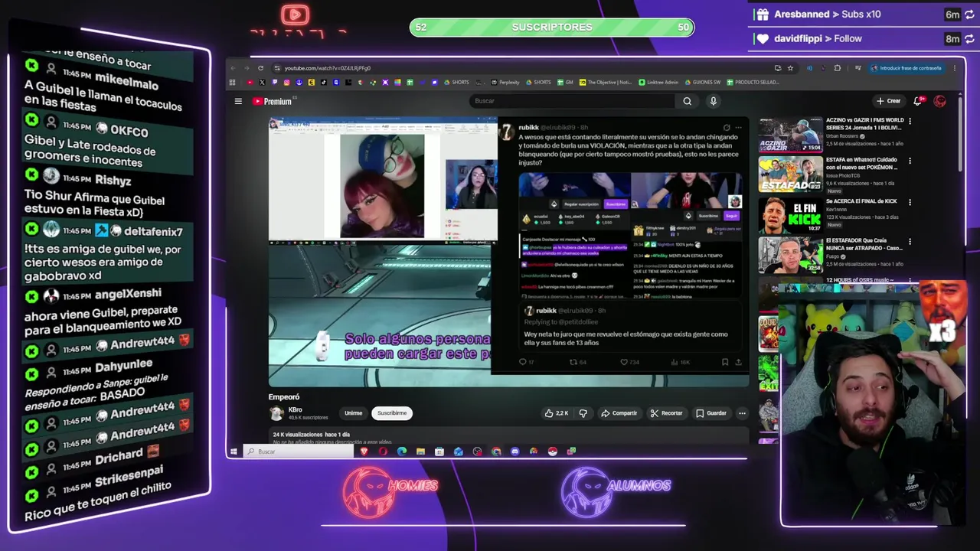Reload the page in the browser

260,68
